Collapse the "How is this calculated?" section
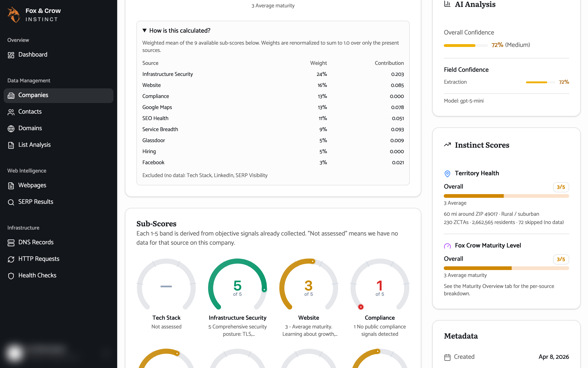The width and height of the screenshot is (588, 368). click(176, 30)
